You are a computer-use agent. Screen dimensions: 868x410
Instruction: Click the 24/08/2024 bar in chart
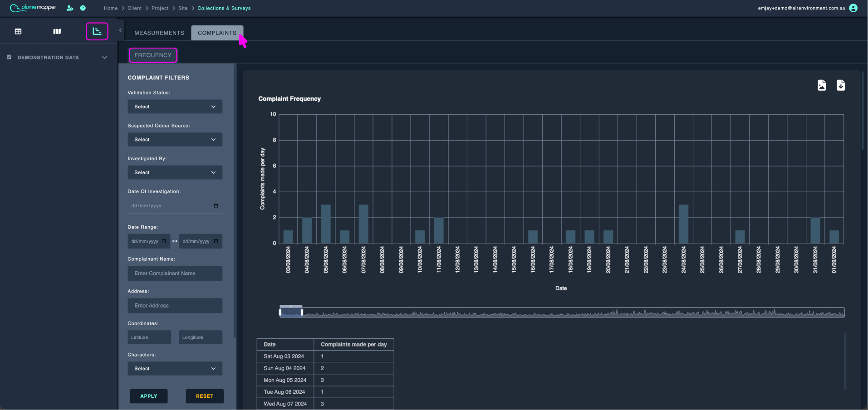[683, 224]
